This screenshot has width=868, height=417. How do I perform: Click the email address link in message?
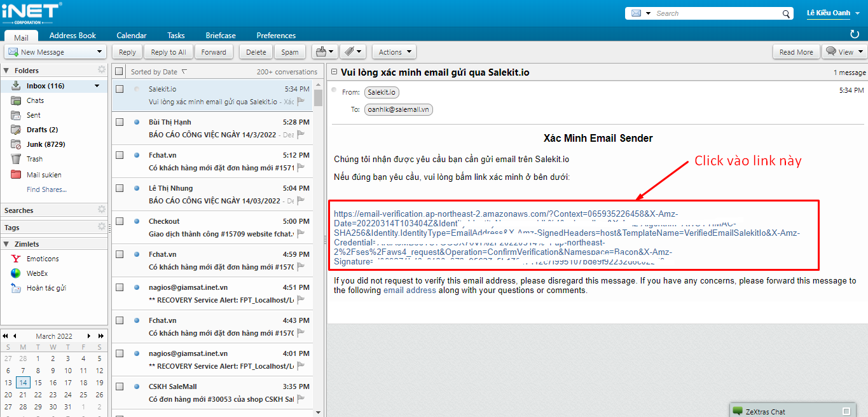(x=410, y=290)
